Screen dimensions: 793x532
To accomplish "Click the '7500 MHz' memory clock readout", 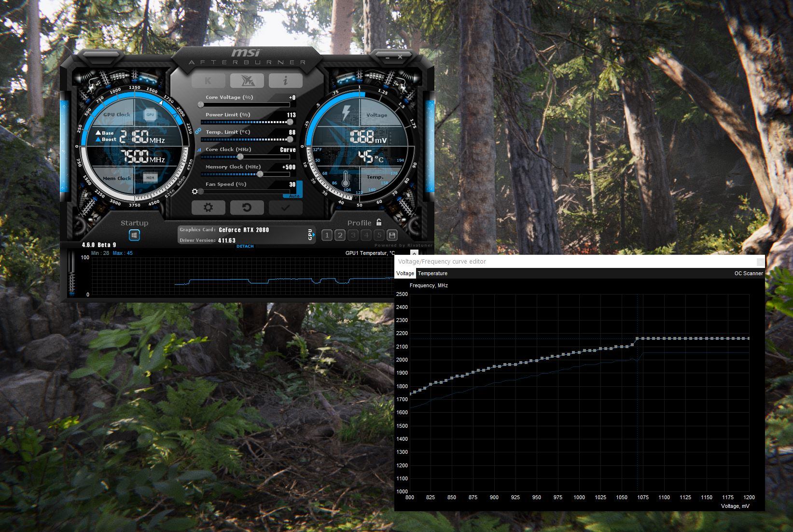I will (142, 156).
